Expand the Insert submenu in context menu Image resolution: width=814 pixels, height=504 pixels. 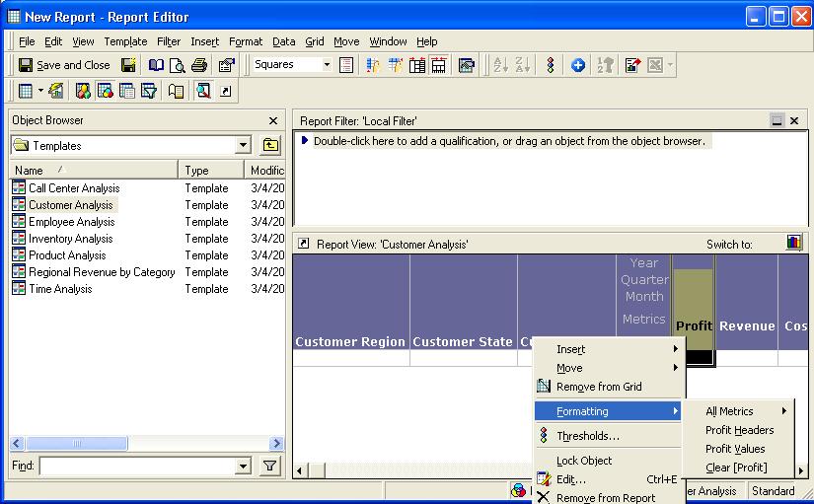(610, 349)
